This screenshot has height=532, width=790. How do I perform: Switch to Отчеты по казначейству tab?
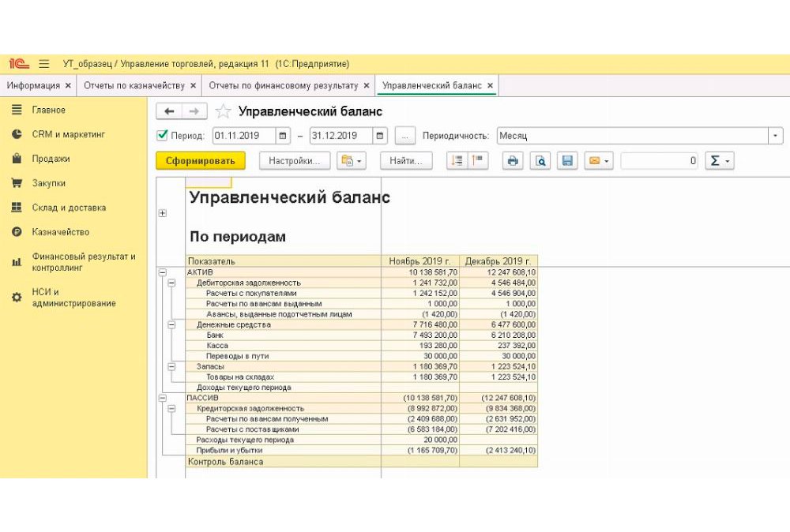(134, 85)
